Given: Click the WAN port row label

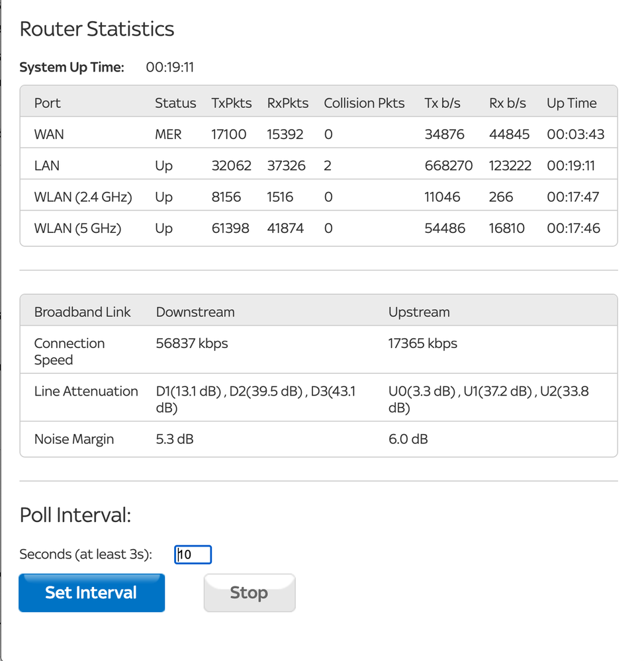Looking at the screenshot, I should (49, 134).
